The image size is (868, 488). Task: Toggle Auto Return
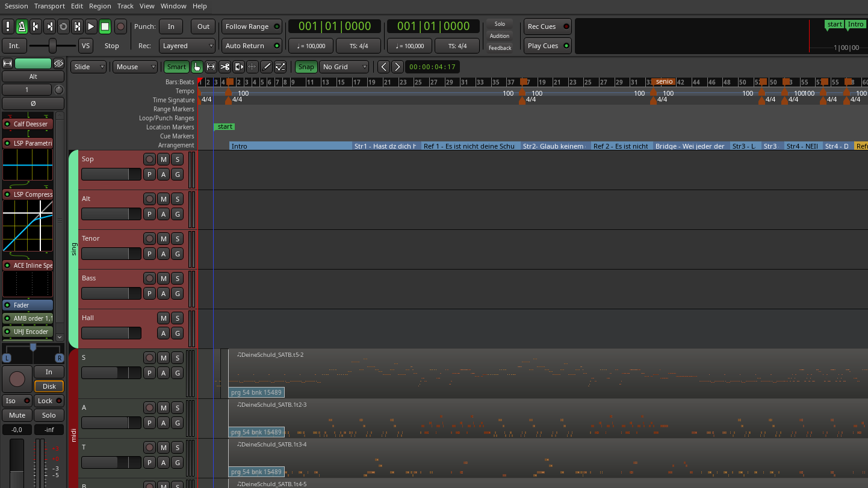tap(252, 46)
